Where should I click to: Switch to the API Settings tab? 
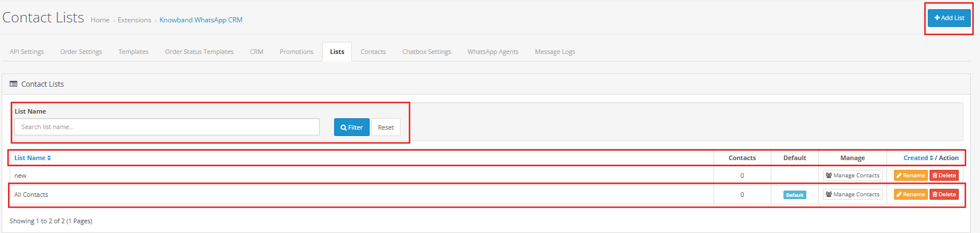pos(27,52)
